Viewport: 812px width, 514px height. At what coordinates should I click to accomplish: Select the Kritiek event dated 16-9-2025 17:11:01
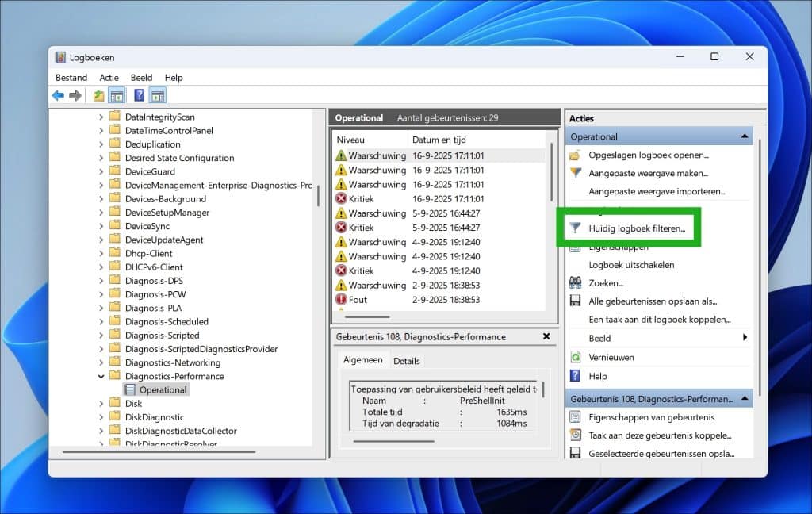[x=439, y=198]
